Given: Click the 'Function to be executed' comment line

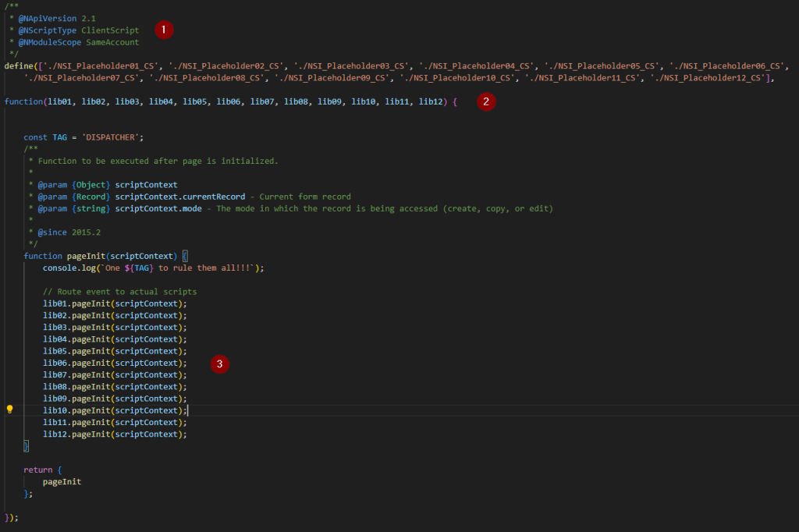Looking at the screenshot, I should [158, 161].
